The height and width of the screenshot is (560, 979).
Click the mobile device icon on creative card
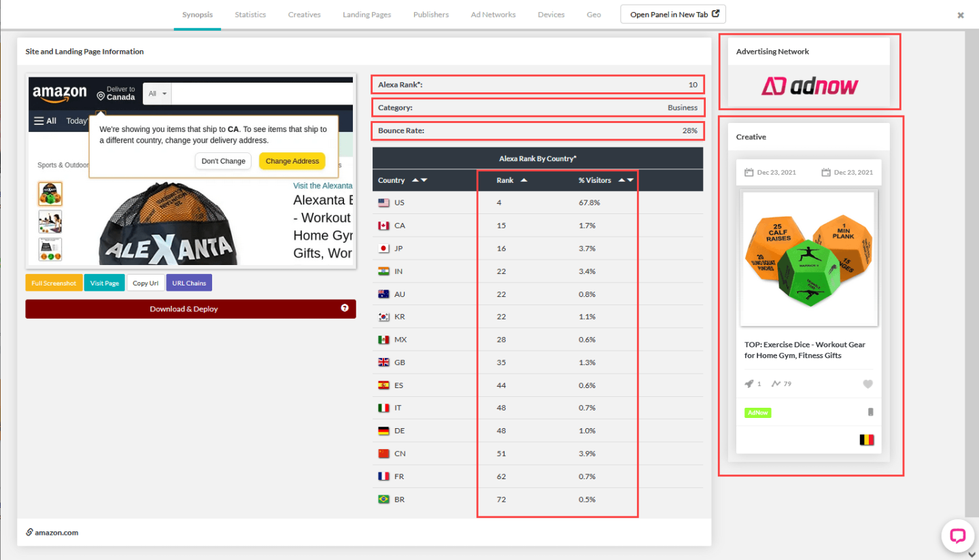pyautogui.click(x=870, y=413)
